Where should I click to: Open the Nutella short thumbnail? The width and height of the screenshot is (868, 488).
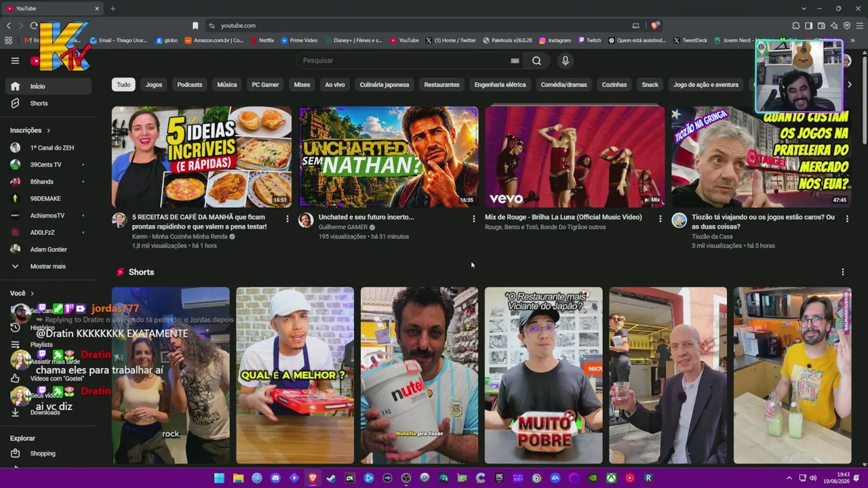tap(419, 375)
